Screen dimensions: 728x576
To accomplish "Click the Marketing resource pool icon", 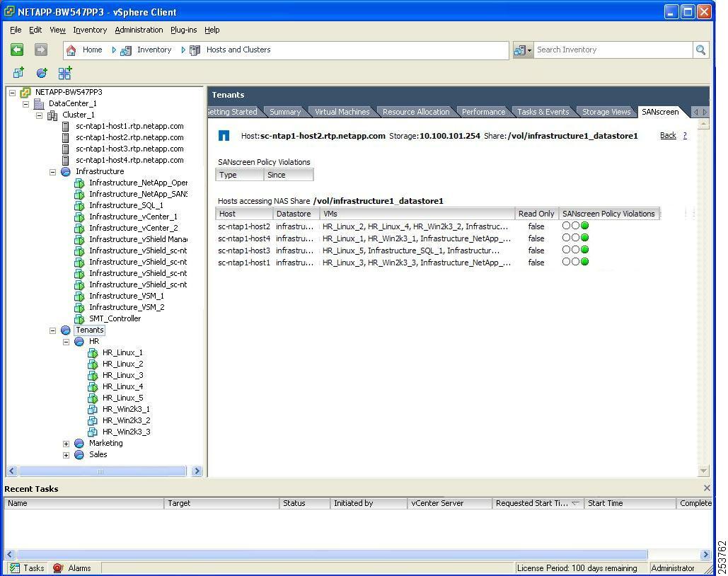I will 79,444.
